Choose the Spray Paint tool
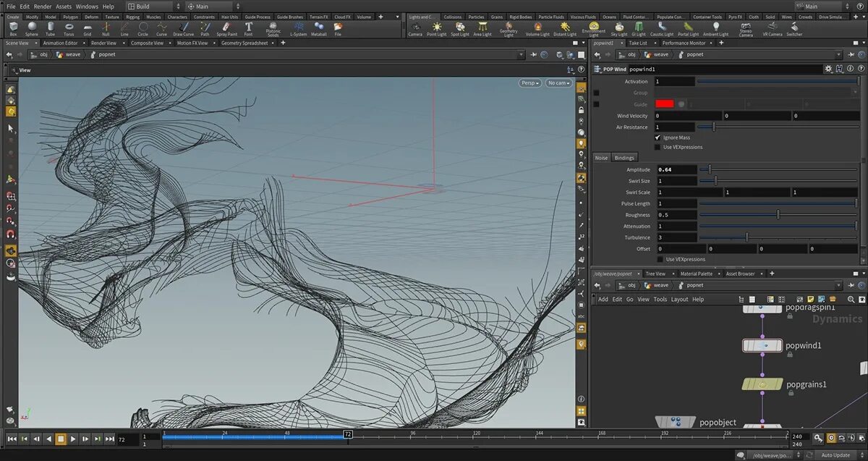868x461 pixels. click(226, 28)
